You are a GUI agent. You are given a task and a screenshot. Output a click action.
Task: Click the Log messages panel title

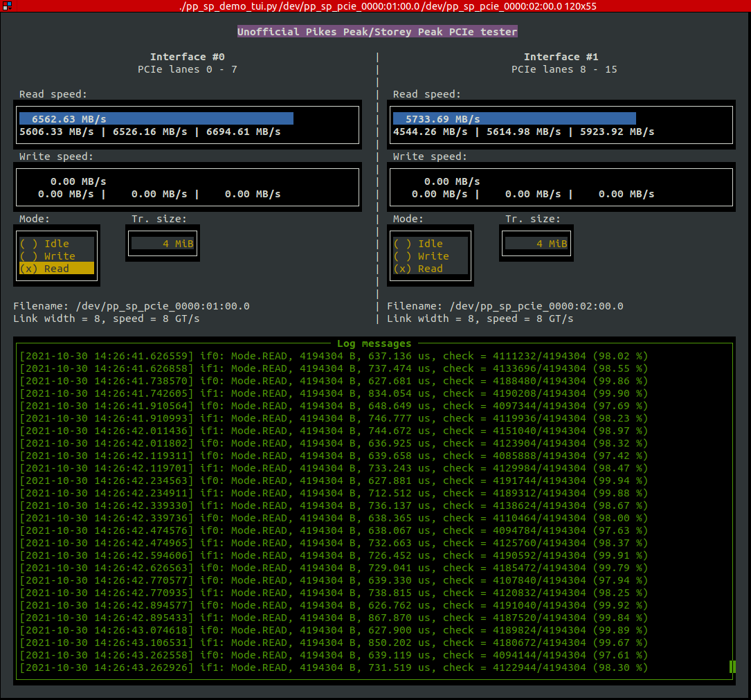(375, 343)
